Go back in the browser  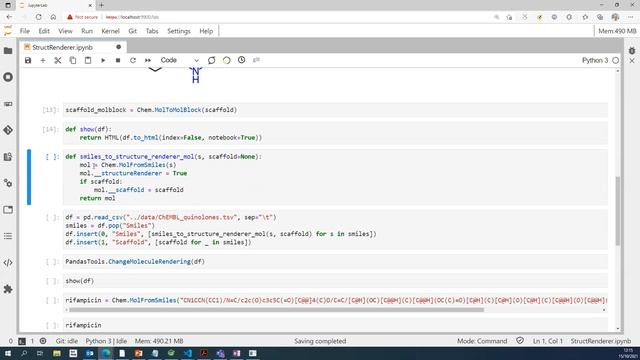point(9,17)
